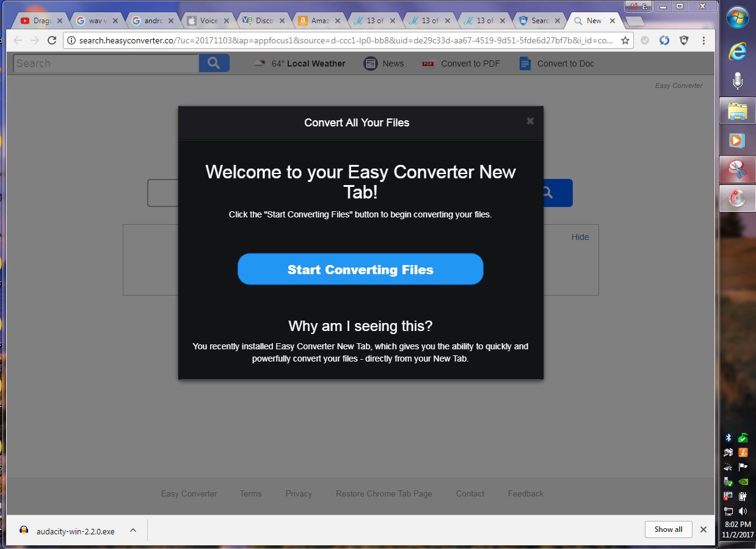756x549 pixels.
Task: Open the 64° Local Weather link
Action: [300, 64]
